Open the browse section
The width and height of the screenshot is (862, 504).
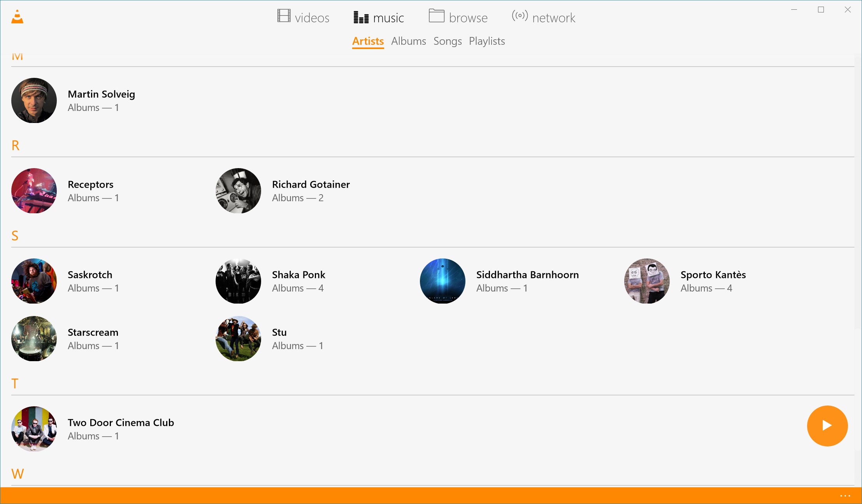[458, 17]
